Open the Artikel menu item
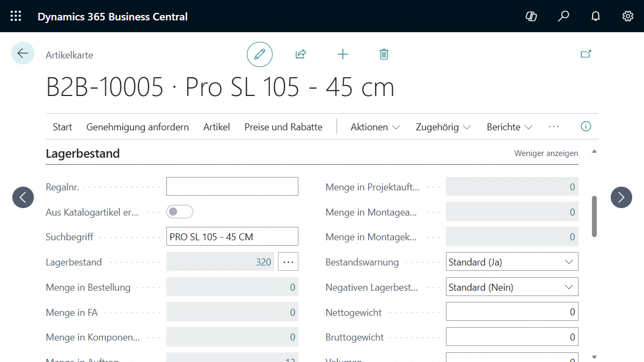Screen dimensions: 644x362 [216, 127]
